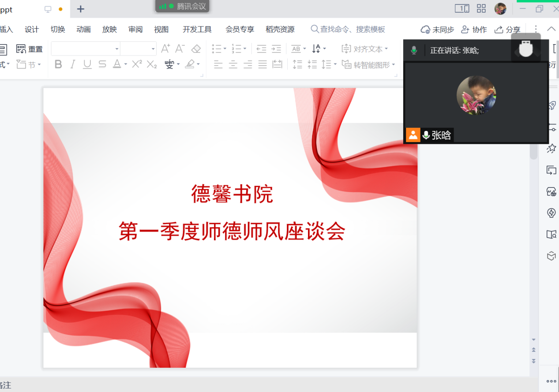Viewport: 559px width, 392px height.
Task: Click the lightning bolt sidebar icon
Action: click(551, 213)
